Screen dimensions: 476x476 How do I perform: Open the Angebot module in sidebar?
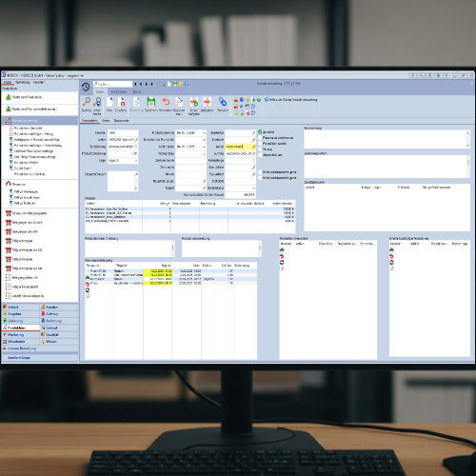(x=20, y=314)
